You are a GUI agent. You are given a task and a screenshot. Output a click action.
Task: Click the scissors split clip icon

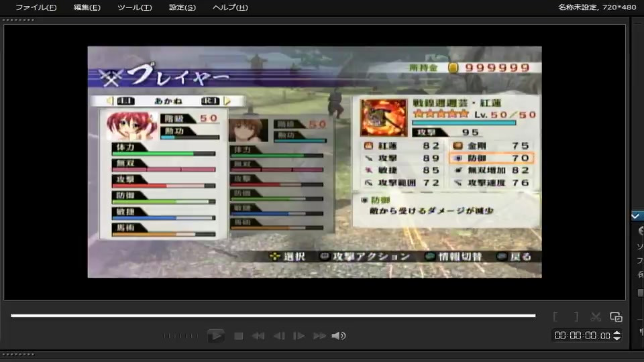coord(596,316)
